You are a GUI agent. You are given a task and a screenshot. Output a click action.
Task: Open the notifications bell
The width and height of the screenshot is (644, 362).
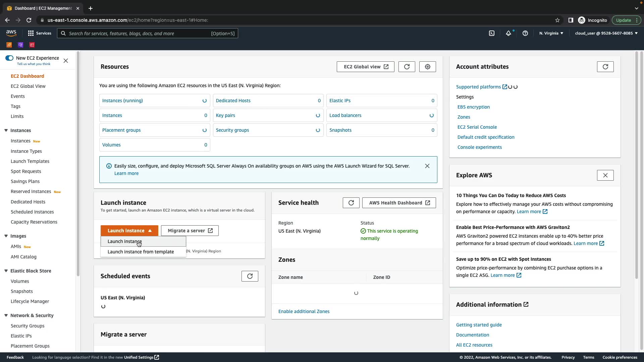508,33
